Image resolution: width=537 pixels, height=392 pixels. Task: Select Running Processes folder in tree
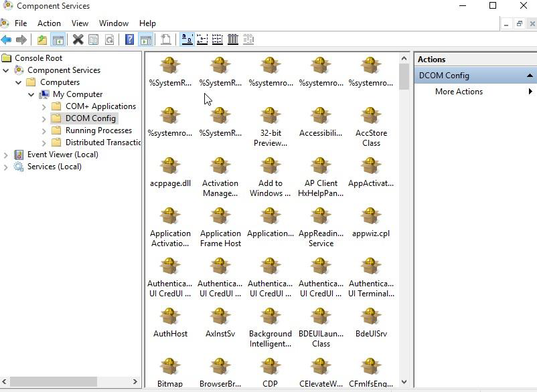coord(98,130)
